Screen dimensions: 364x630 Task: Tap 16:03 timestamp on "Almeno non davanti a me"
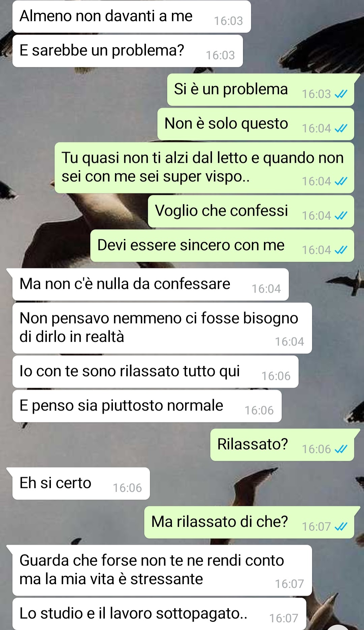[229, 21]
